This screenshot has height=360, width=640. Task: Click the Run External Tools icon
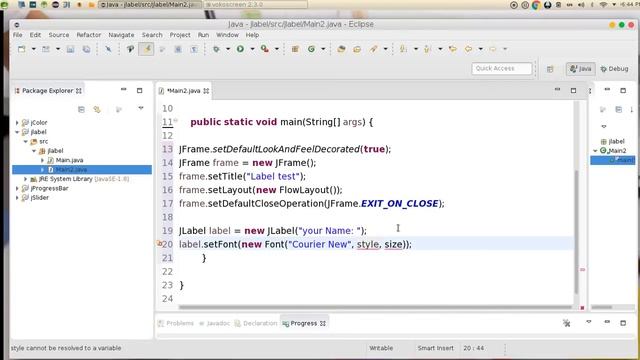click(x=264, y=49)
